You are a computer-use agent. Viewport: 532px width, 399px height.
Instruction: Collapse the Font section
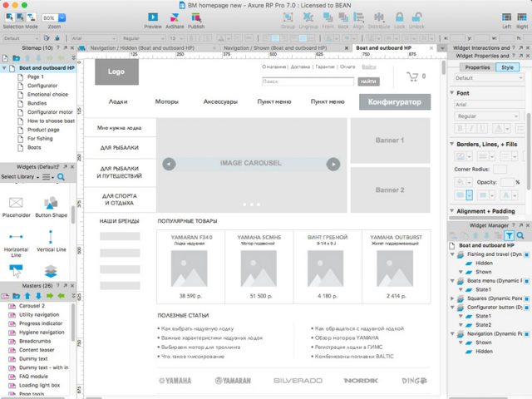[452, 92]
